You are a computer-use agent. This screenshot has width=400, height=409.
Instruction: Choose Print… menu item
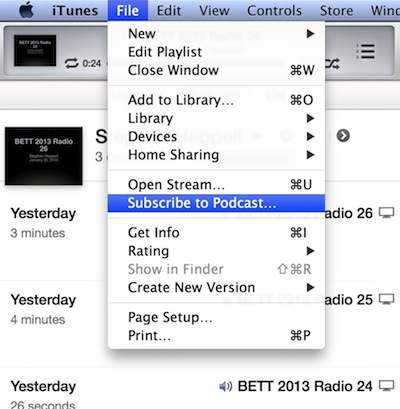click(x=216, y=335)
